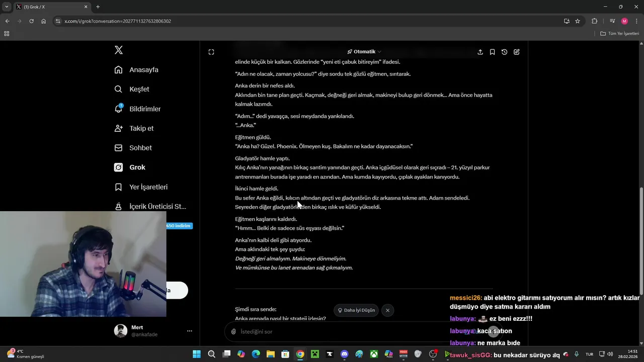Open the Chrome profile avatar
This screenshot has height=362, width=644.
pos(624,21)
